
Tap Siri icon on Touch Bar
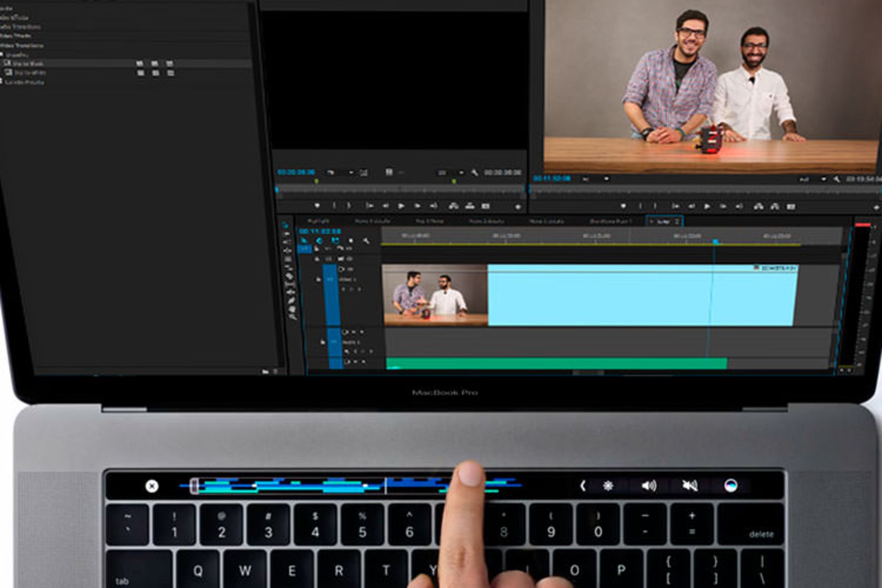(x=730, y=486)
